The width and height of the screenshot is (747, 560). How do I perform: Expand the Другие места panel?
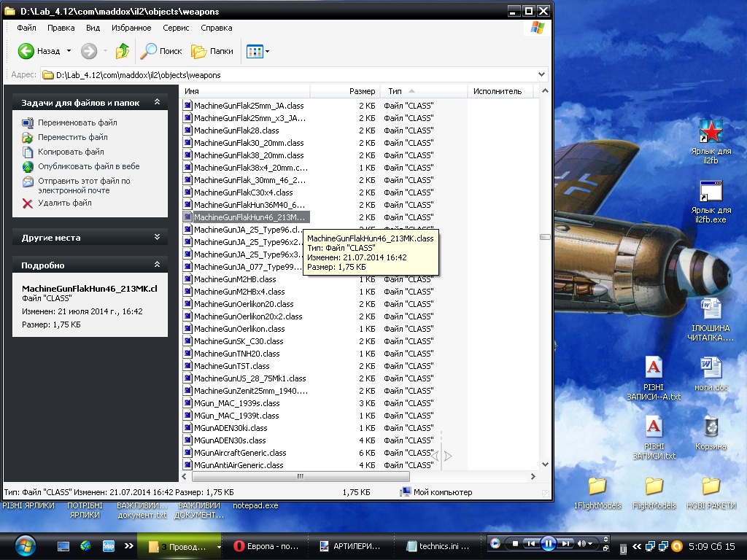(157, 238)
